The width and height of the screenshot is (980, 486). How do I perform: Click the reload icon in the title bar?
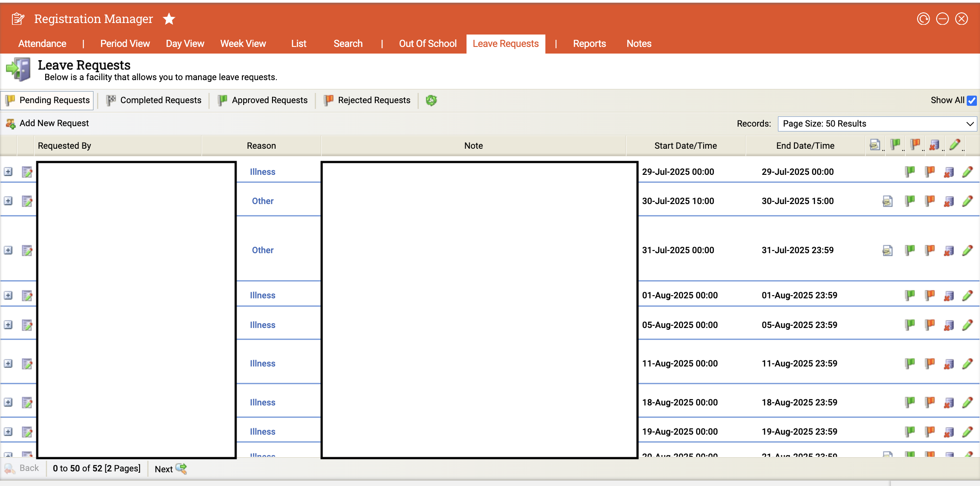923,19
